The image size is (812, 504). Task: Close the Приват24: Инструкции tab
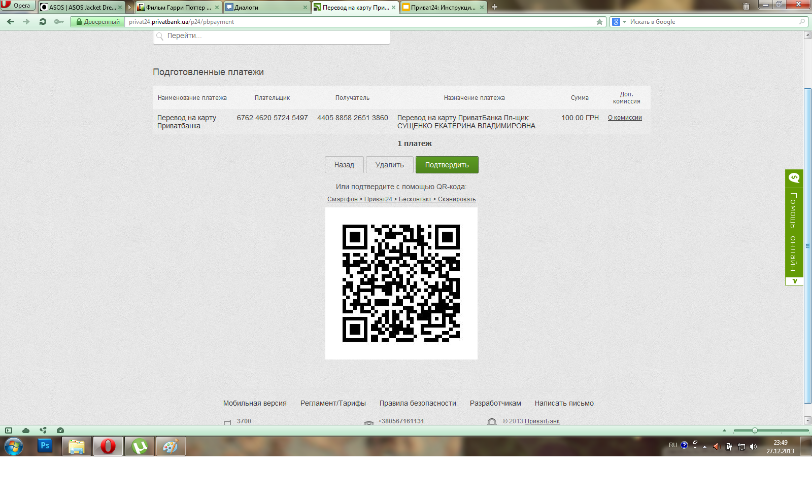pos(482,8)
